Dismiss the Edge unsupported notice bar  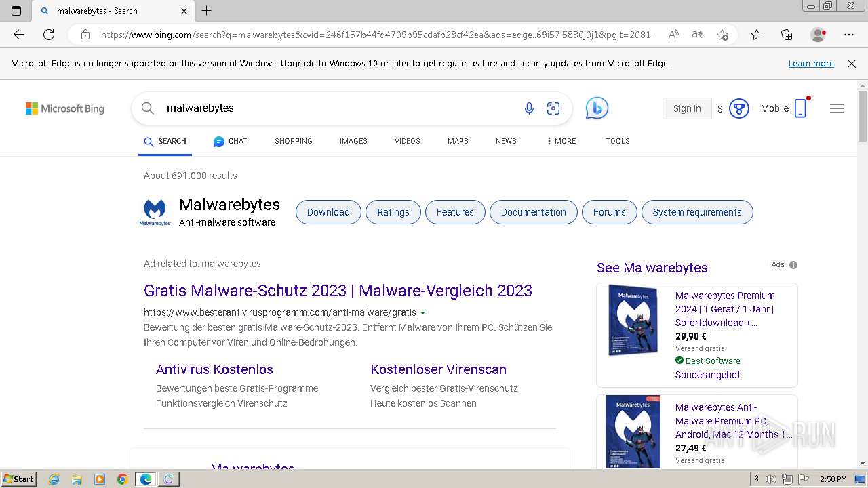[x=852, y=64]
